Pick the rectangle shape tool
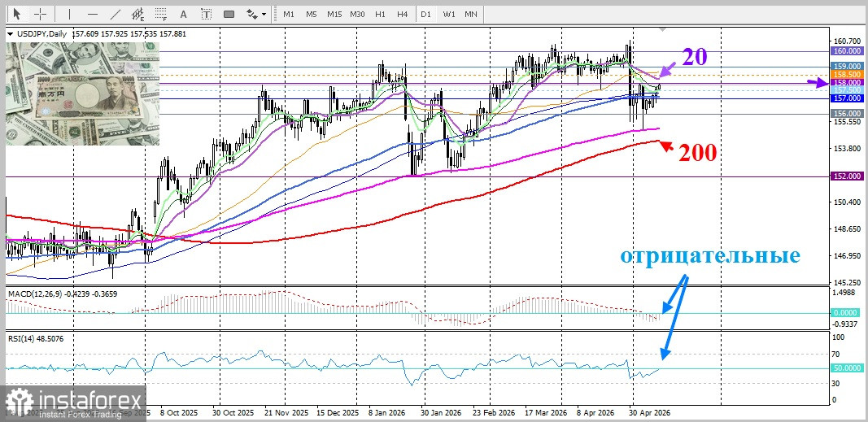The width and height of the screenshot is (868, 422). click(x=229, y=14)
